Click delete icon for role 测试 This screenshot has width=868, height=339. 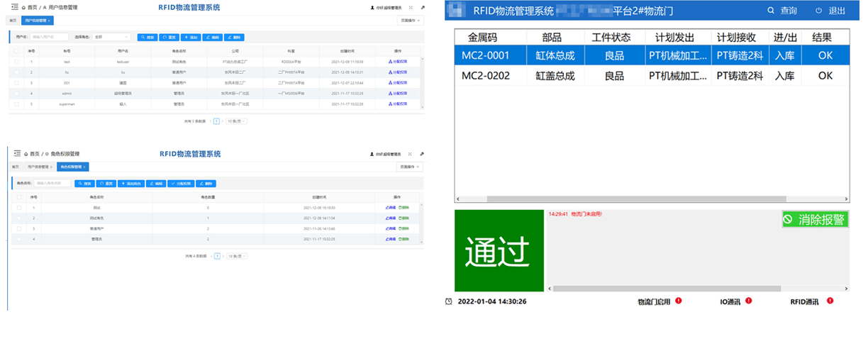[x=400, y=208]
